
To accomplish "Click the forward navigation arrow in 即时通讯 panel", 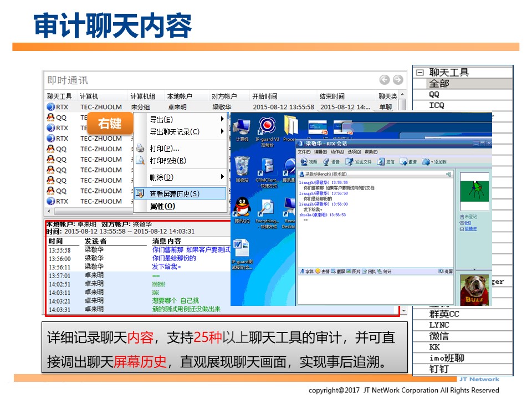I will (x=398, y=80).
